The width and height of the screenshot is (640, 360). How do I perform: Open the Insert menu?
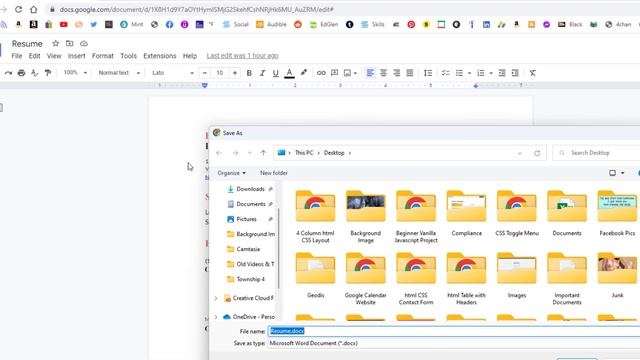coord(76,56)
